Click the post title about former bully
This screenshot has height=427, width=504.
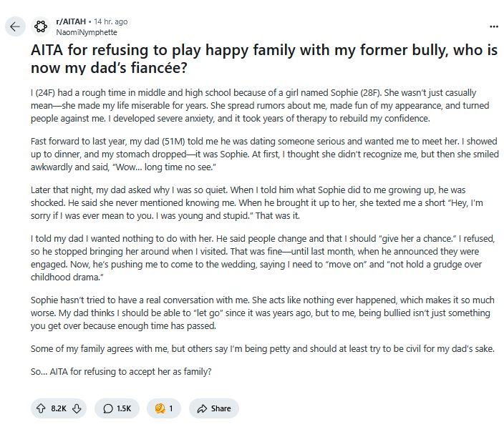264,59
